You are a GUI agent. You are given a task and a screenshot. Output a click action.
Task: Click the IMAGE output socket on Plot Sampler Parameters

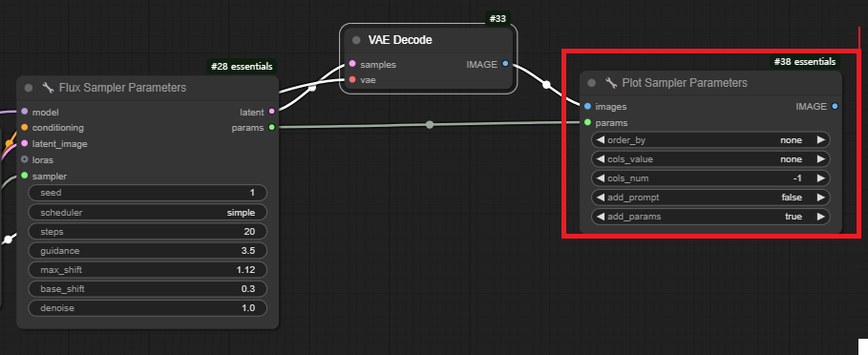point(835,106)
